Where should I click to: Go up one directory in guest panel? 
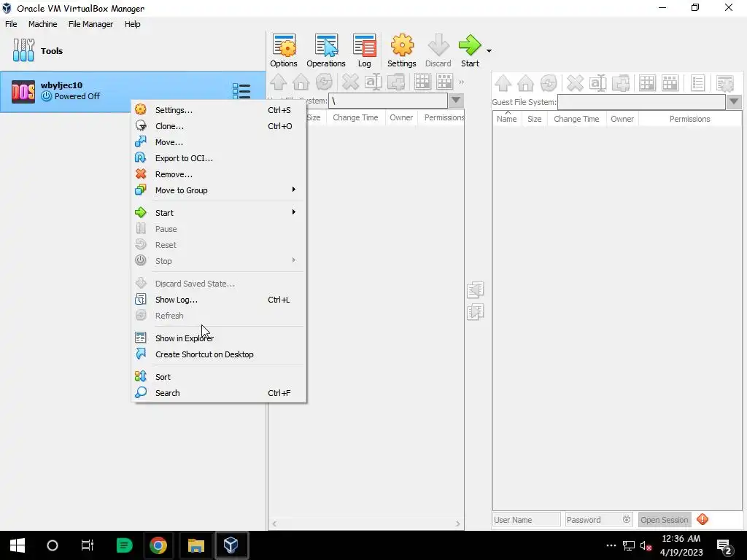(503, 83)
